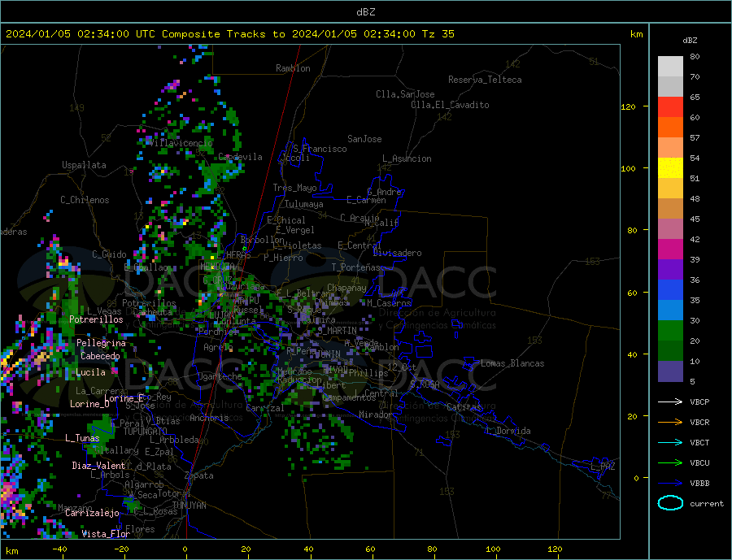Click the S_Francisco map label
The width and height of the screenshot is (732, 560).
coord(320,149)
